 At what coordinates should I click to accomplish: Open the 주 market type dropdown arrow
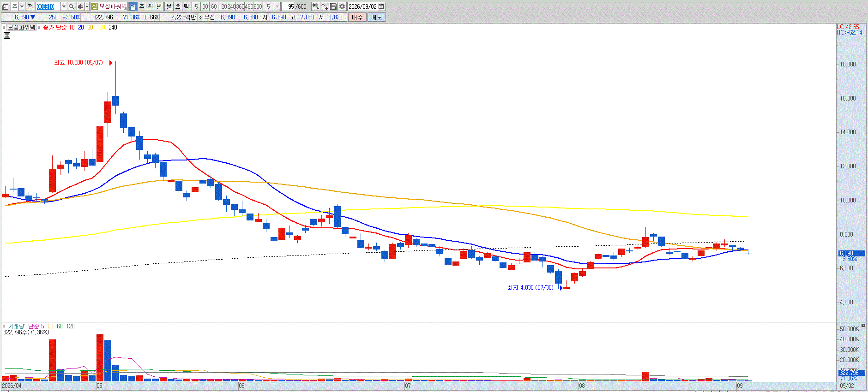coord(22,6)
